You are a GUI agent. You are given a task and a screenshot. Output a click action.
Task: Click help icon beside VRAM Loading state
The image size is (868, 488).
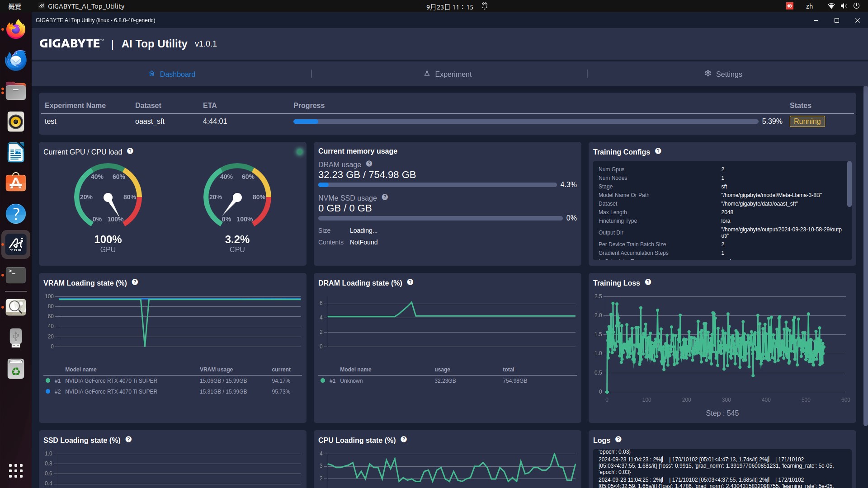coord(135,282)
